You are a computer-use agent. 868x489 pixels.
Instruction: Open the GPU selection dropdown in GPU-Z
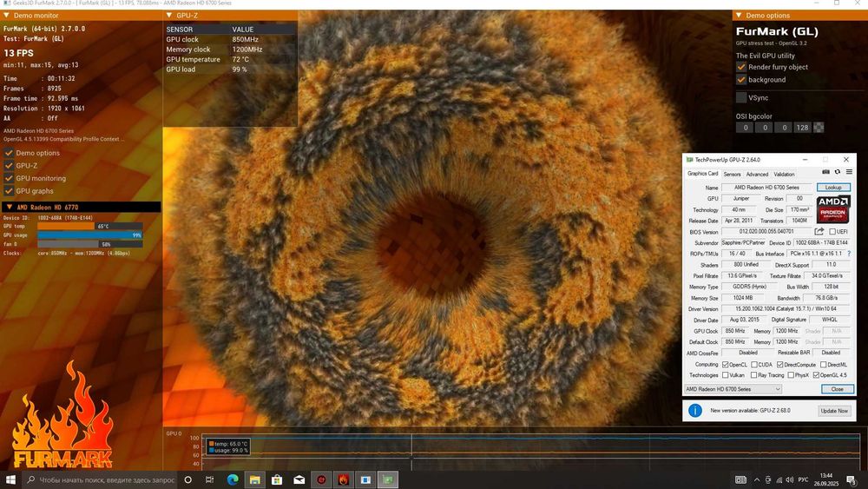coord(733,389)
